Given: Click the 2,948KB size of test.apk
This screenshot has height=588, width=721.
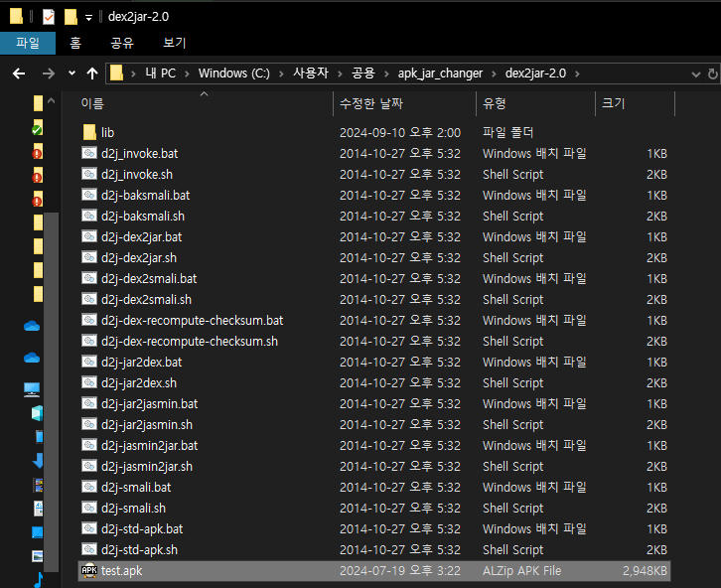Looking at the screenshot, I should (645, 571).
